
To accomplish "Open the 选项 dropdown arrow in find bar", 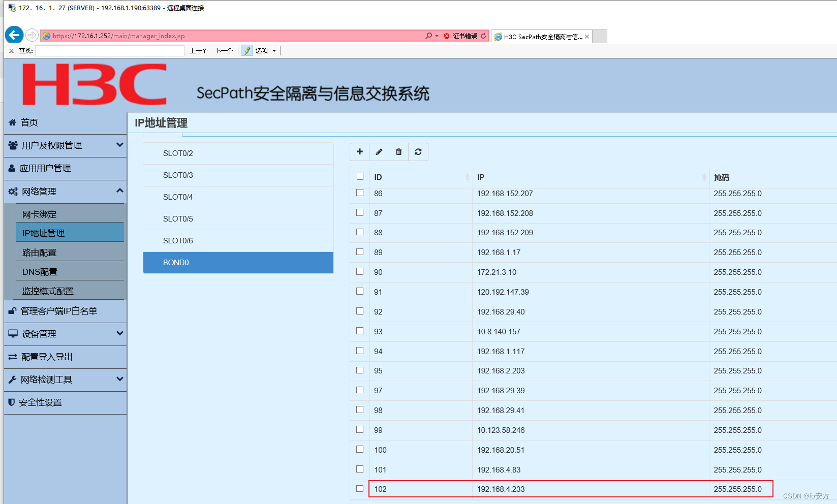I will [x=274, y=51].
